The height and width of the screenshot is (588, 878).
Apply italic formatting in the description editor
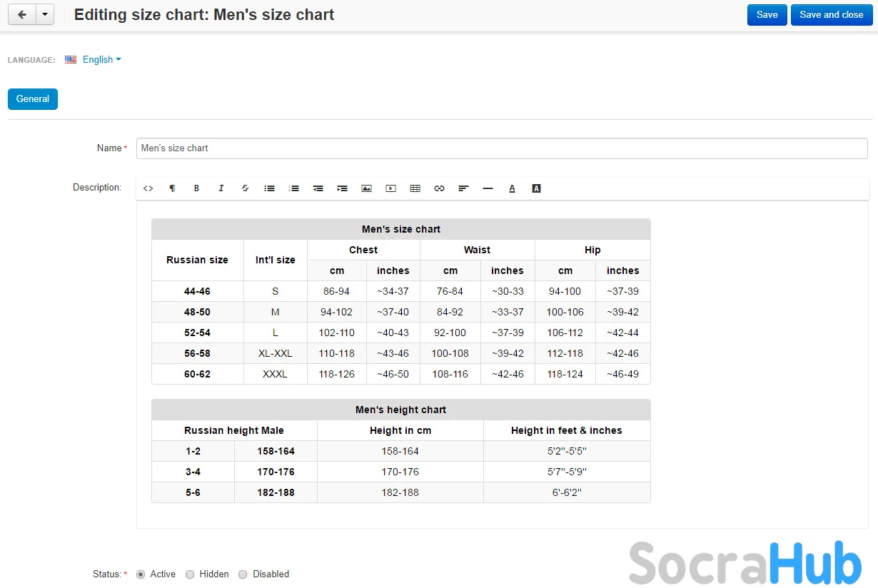[x=221, y=188]
